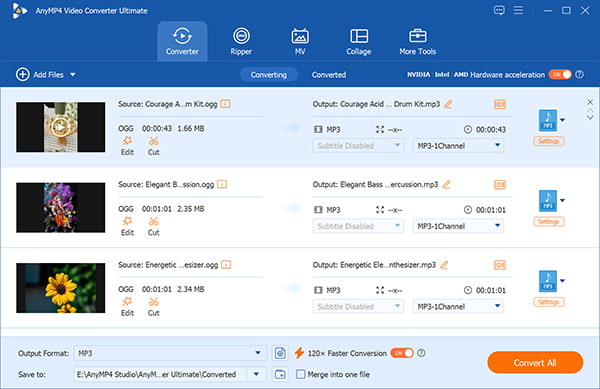
Task: Expand the Output Format MP3 dropdown
Action: (x=258, y=353)
